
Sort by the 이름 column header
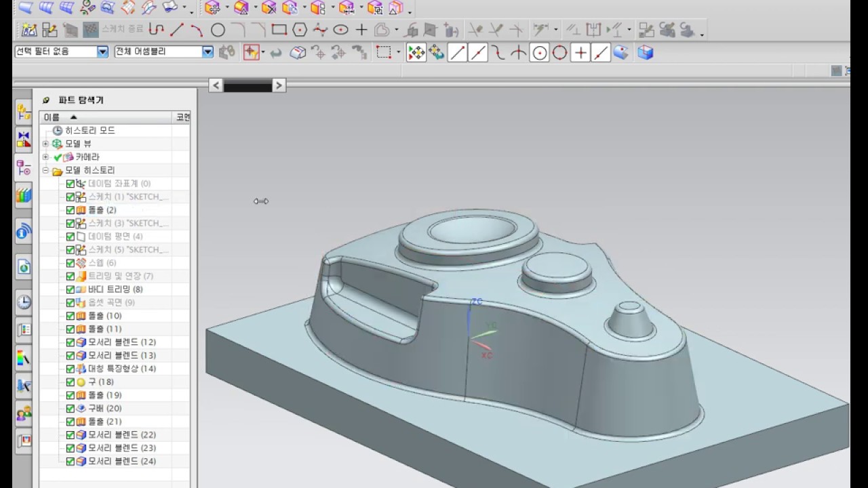coord(106,117)
